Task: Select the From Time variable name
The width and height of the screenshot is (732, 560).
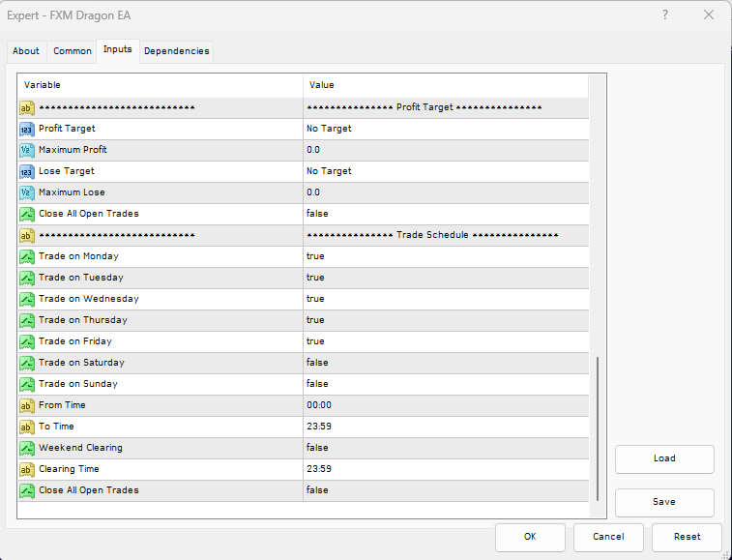Action: [62, 405]
